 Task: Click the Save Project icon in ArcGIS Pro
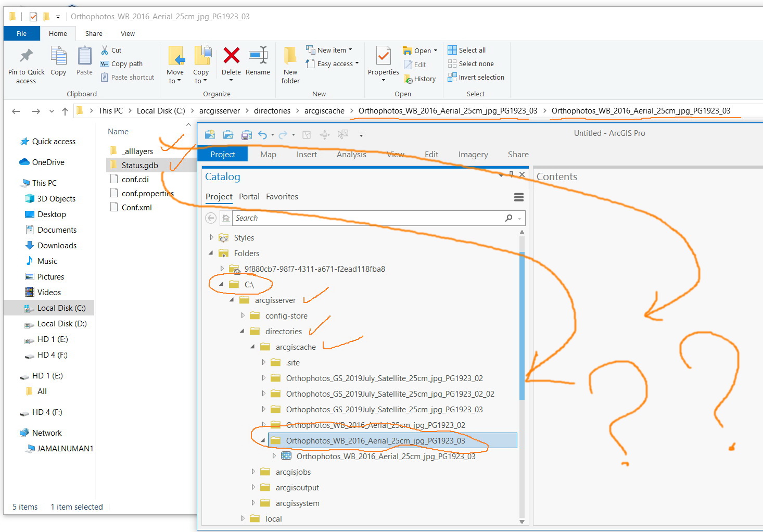246,135
